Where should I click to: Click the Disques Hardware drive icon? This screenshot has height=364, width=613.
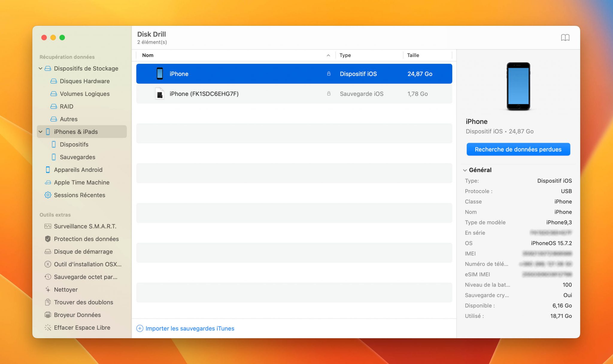point(54,81)
